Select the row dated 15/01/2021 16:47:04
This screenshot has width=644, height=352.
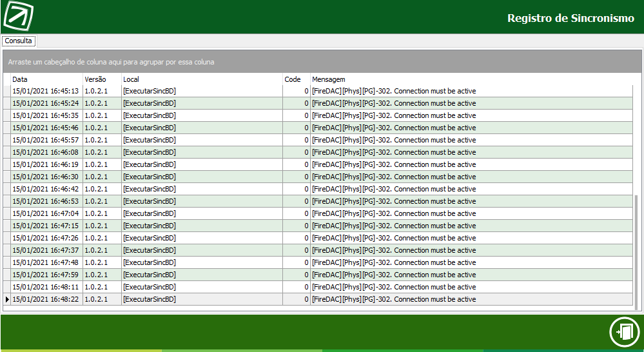click(x=318, y=213)
